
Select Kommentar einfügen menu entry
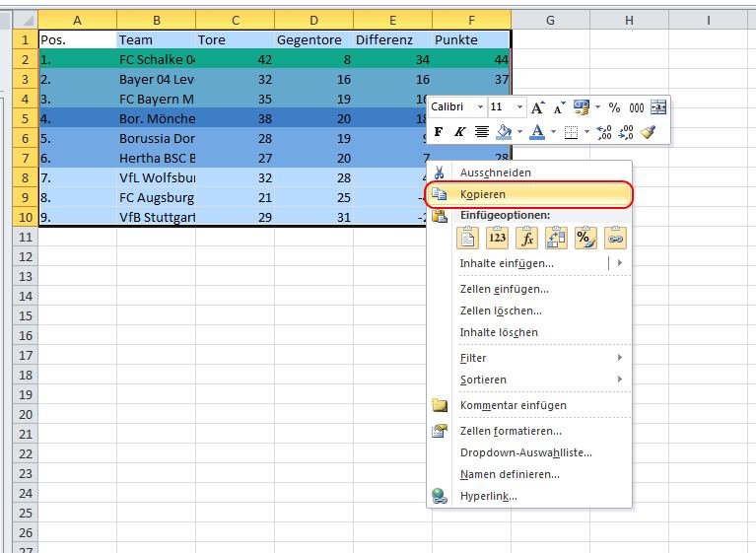click(x=529, y=405)
